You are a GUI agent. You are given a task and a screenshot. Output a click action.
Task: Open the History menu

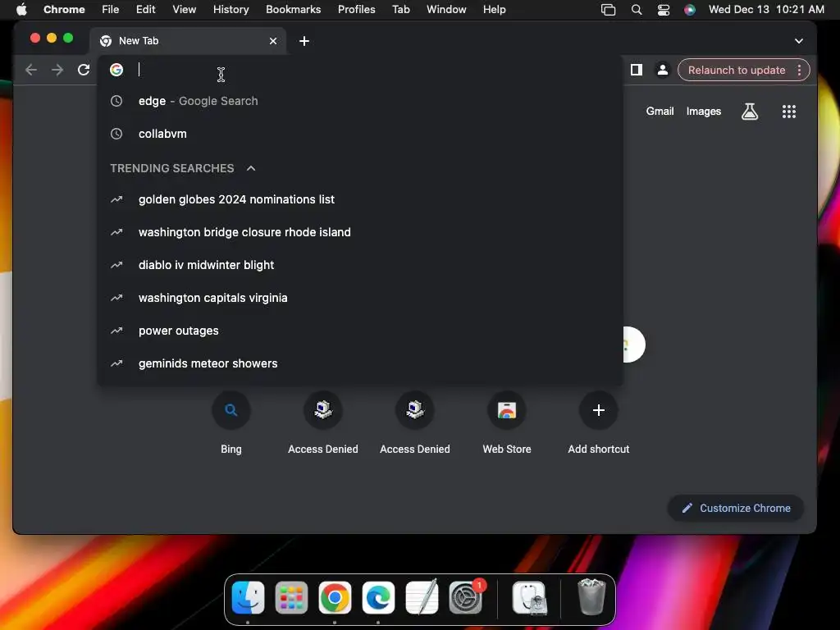coord(231,9)
